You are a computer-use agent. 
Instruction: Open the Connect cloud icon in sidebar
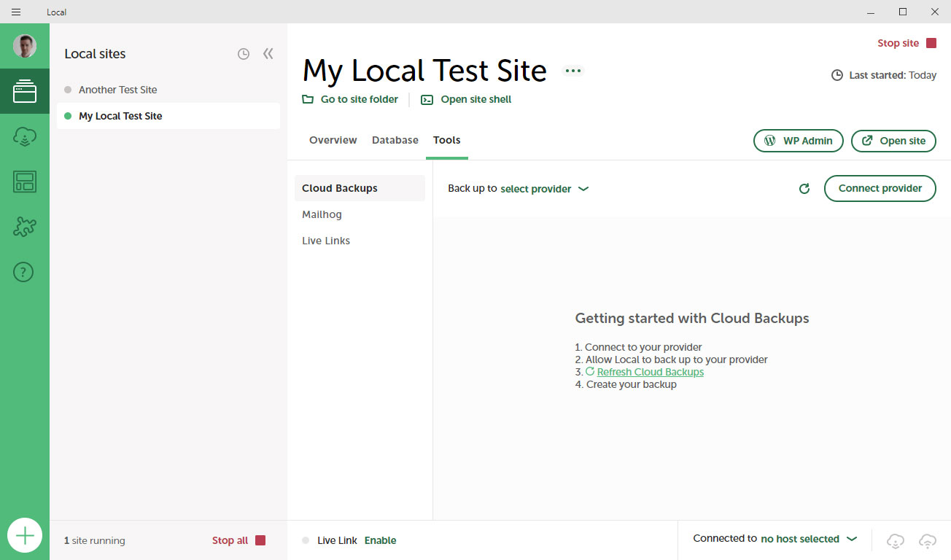point(25,136)
